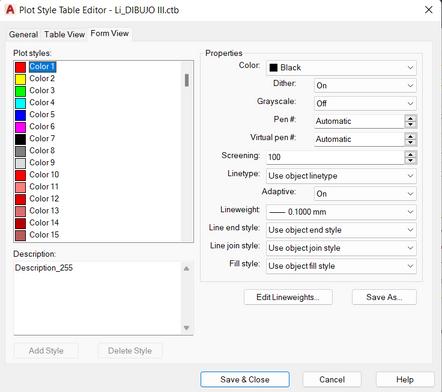442x392 pixels.
Task: Choose the Color 5 blue plot style
Action: click(x=42, y=115)
